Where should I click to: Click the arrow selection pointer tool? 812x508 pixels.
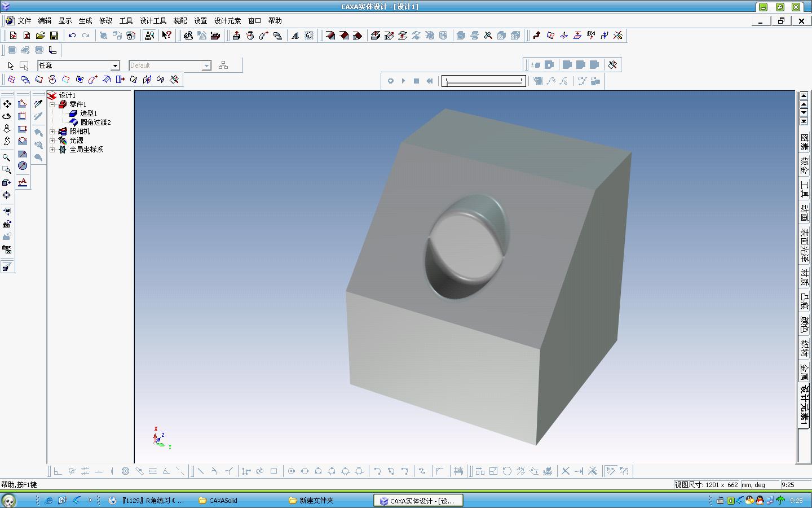(x=11, y=65)
